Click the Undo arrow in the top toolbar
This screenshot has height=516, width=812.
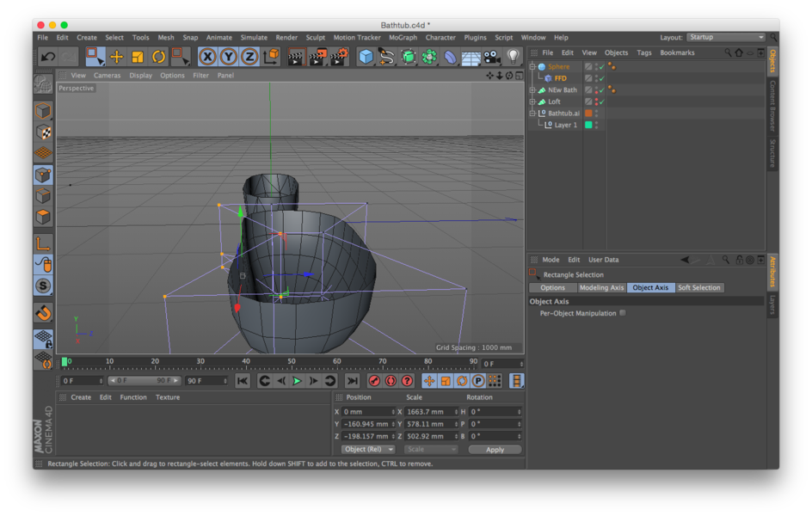coord(47,57)
